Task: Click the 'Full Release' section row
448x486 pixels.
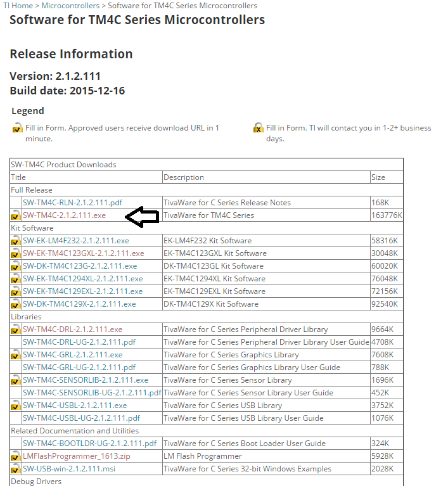Action: 207,189
